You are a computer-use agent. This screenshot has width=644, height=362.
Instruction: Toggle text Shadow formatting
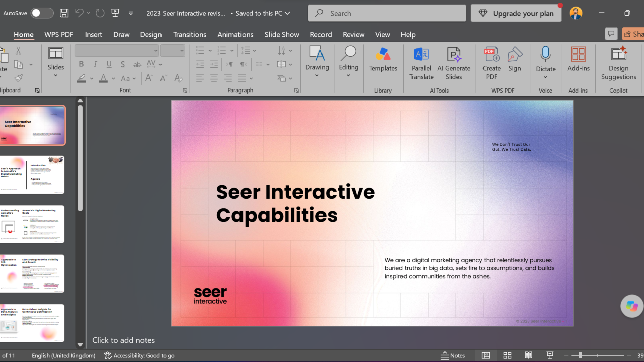pyautogui.click(x=123, y=64)
